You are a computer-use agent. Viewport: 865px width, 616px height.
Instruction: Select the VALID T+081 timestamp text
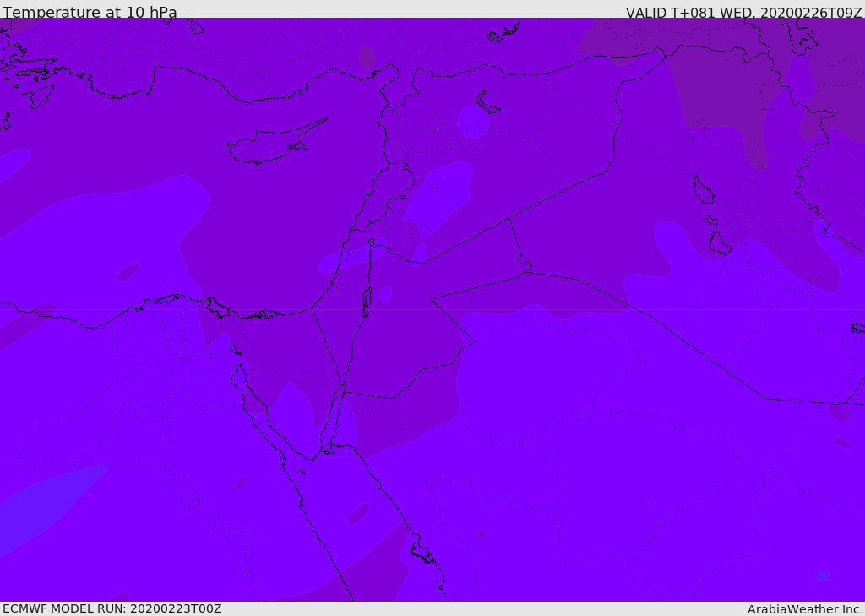pos(743,13)
